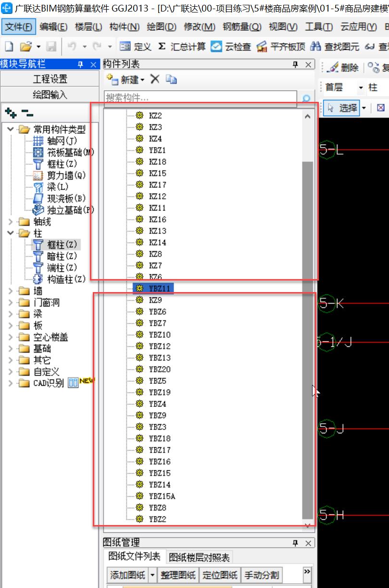
Task: Select component YBZ20 in list
Action: coord(160,369)
